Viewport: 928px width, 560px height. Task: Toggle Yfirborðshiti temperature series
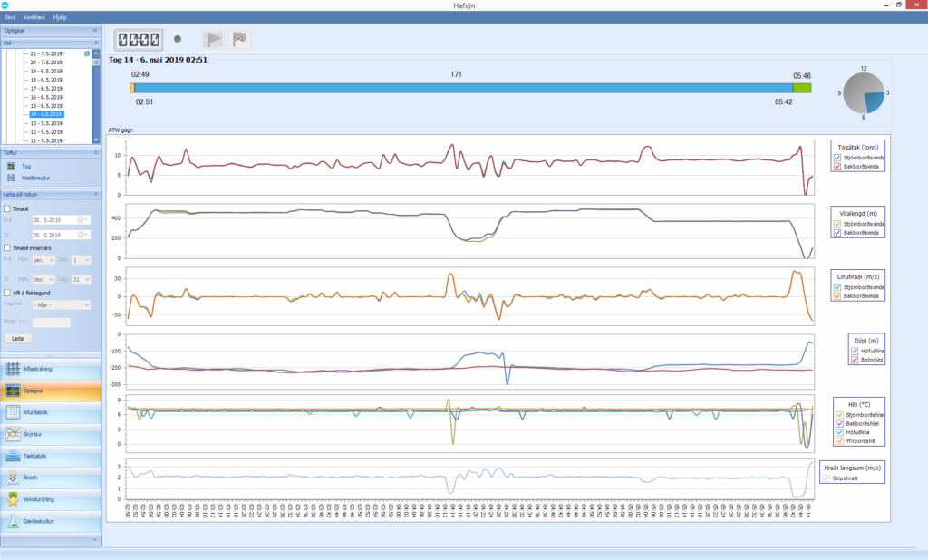pyautogui.click(x=840, y=441)
